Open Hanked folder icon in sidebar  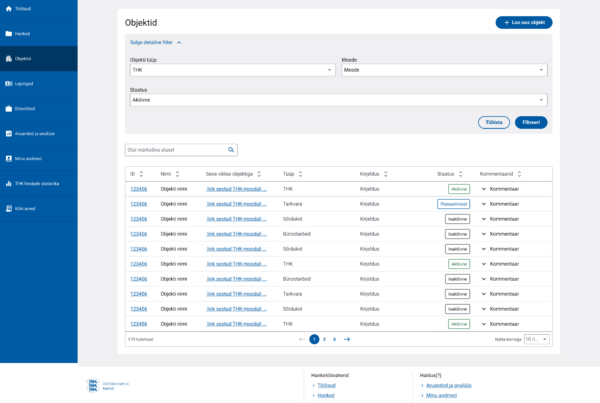9,33
